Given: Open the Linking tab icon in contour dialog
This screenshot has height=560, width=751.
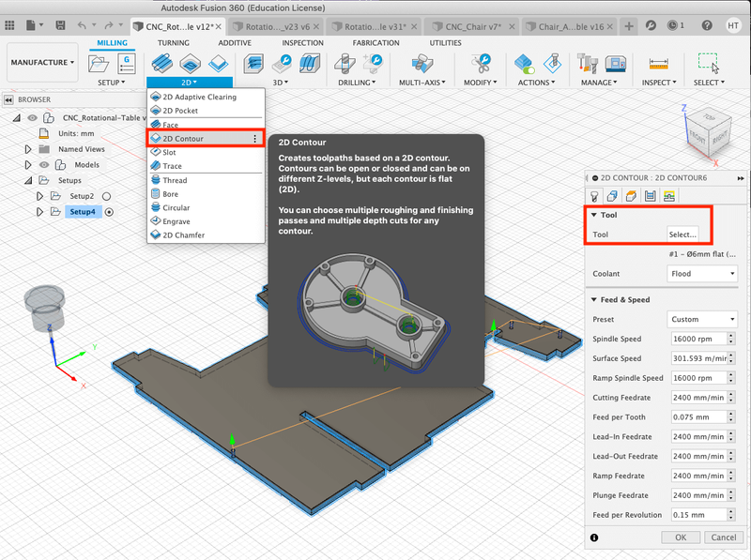Looking at the screenshot, I should (669, 195).
